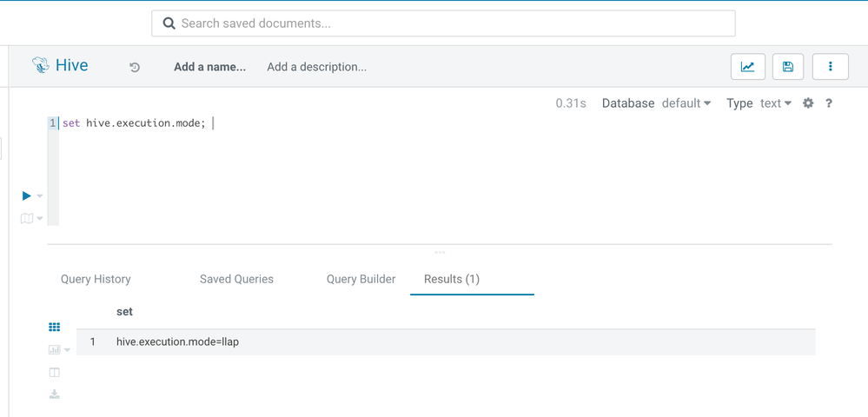The height and width of the screenshot is (417, 868).
Task: Open the three-dot more options menu
Action: tap(831, 66)
